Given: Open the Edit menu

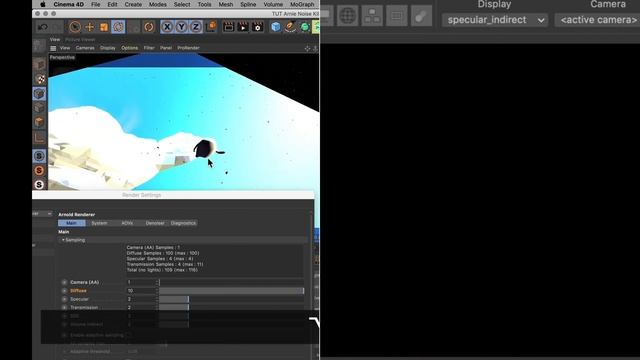Looking at the screenshot, I should coord(112,4).
